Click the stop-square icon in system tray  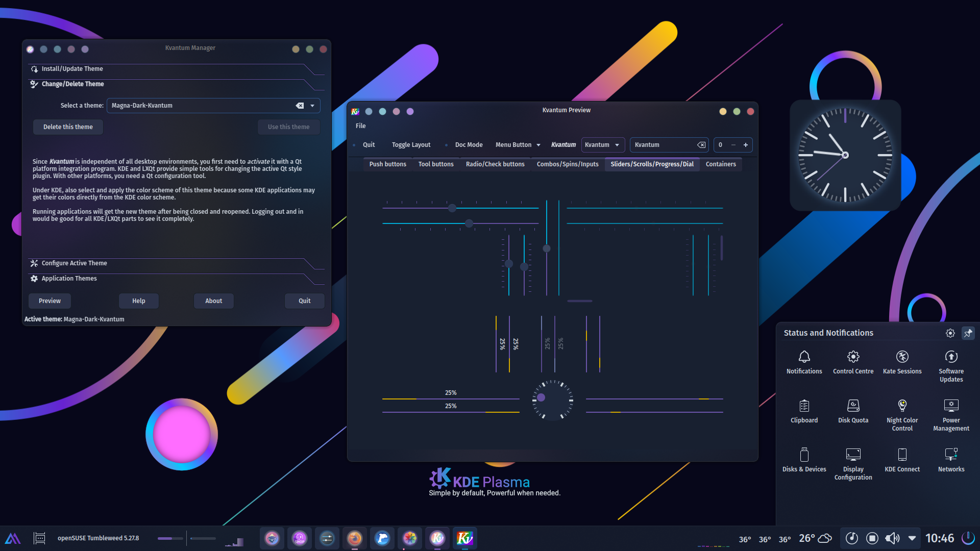[x=872, y=538]
